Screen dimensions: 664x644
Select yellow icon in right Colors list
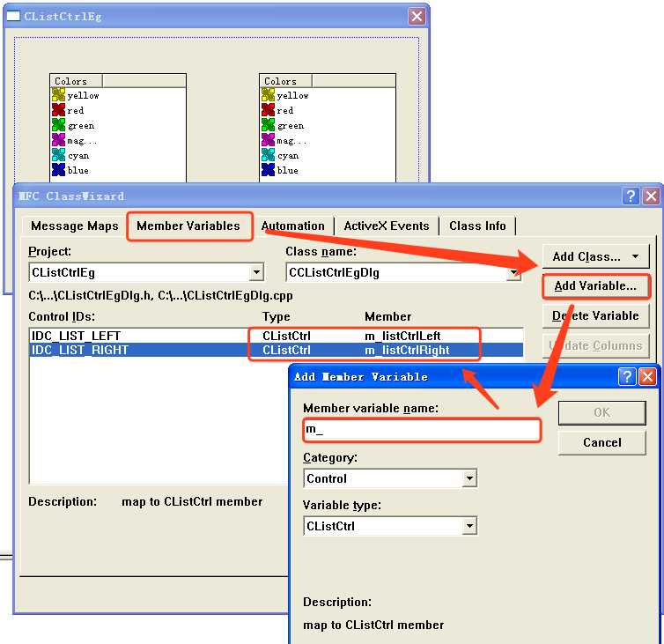pyautogui.click(x=268, y=94)
